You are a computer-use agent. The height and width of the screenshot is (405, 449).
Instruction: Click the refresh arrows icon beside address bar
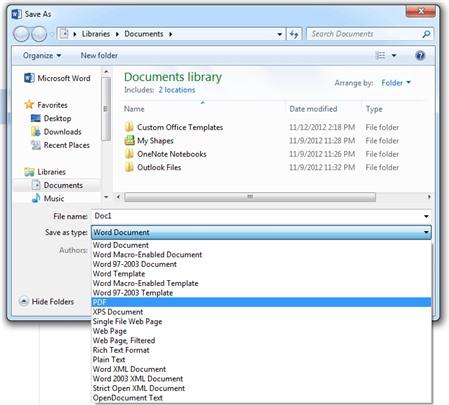pos(294,34)
